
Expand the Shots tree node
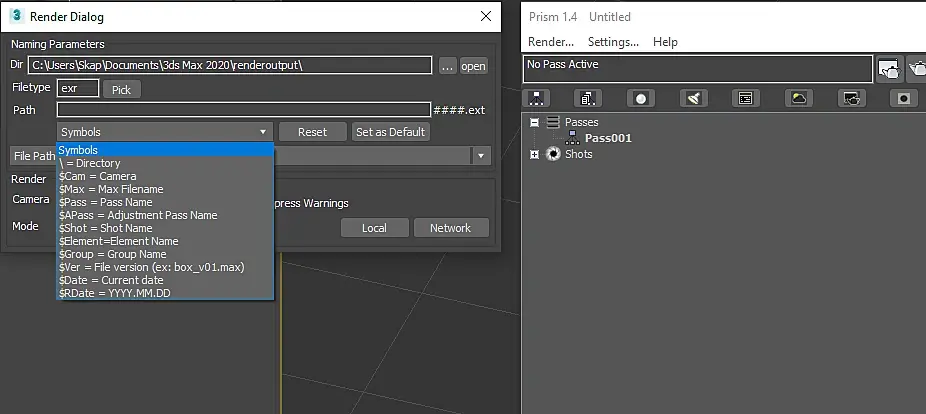(534, 154)
